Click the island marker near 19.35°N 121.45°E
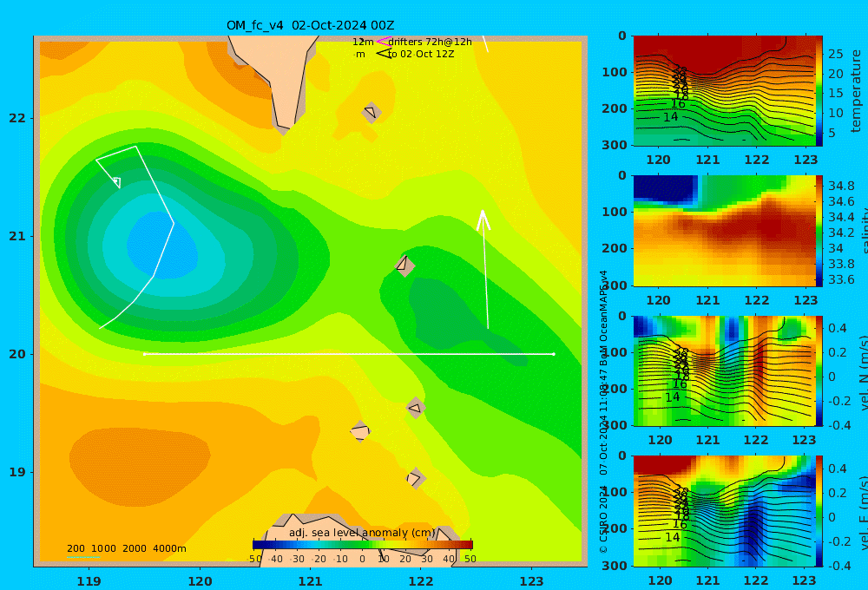 click(360, 431)
